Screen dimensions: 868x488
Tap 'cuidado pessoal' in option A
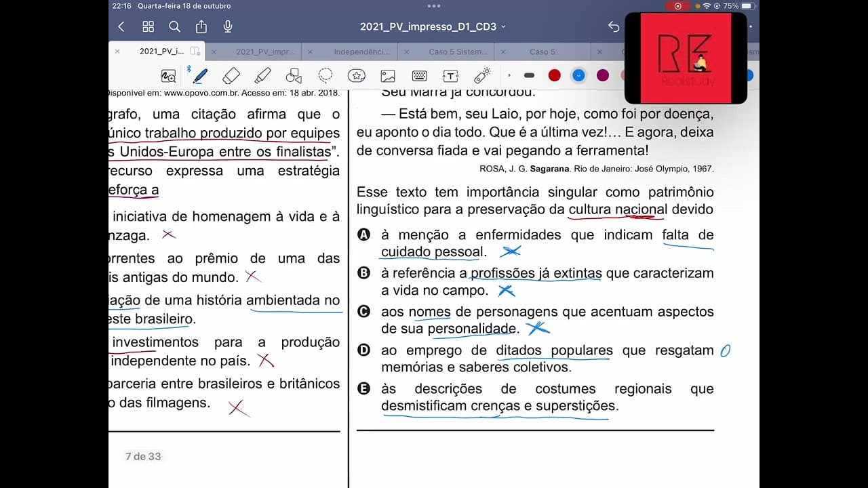point(433,252)
